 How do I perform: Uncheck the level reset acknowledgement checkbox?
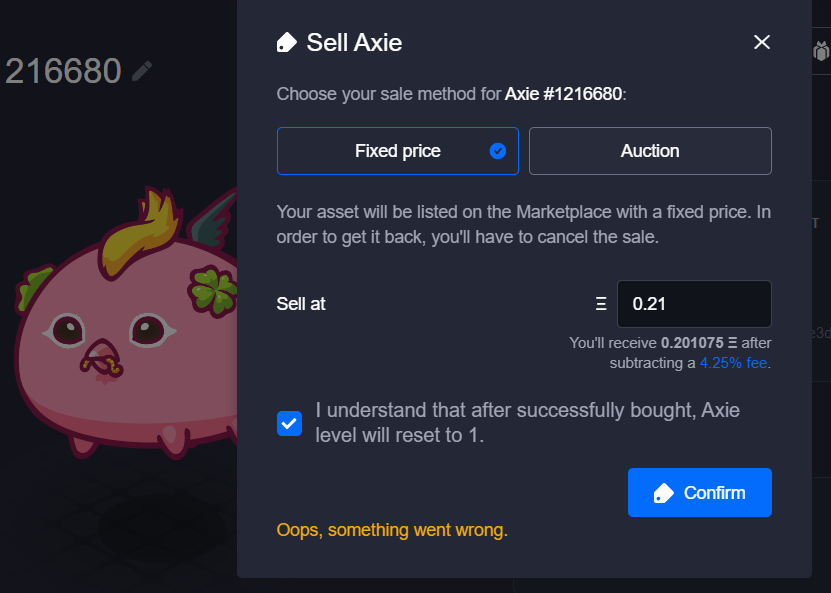289,423
